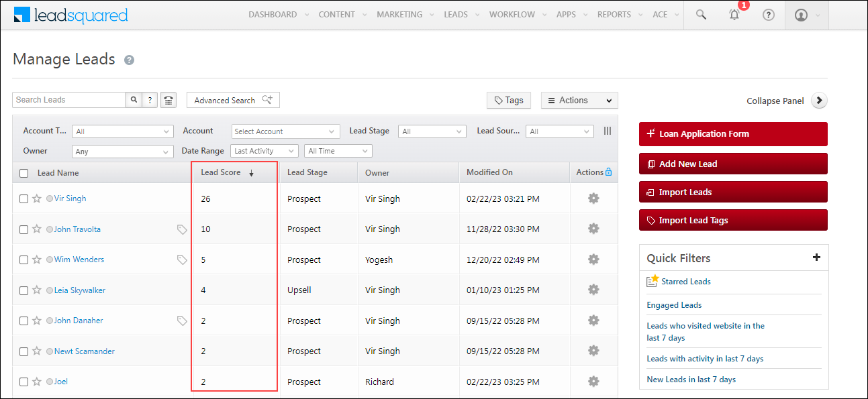Star the Leia Skywalker lead
This screenshot has width=868, height=399.
[x=36, y=290]
